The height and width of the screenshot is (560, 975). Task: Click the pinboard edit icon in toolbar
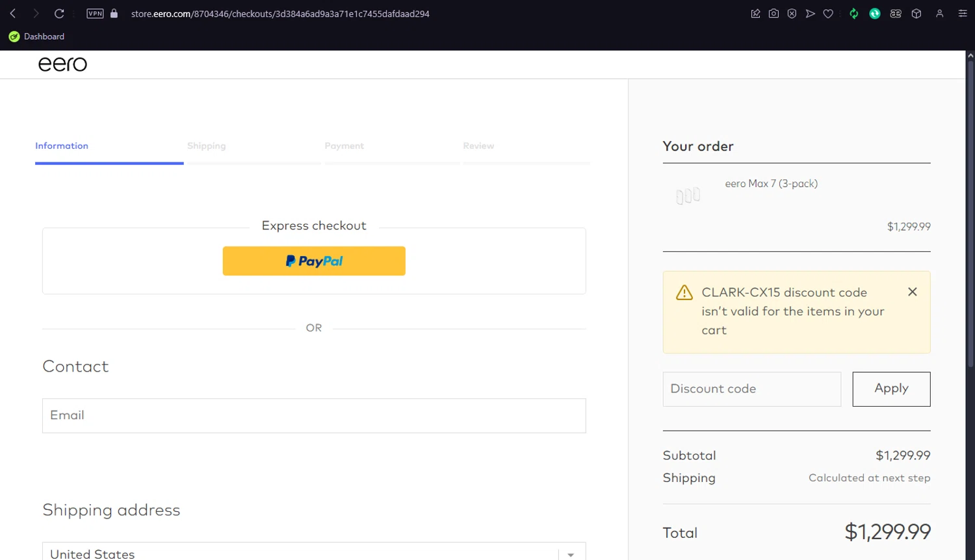point(755,14)
